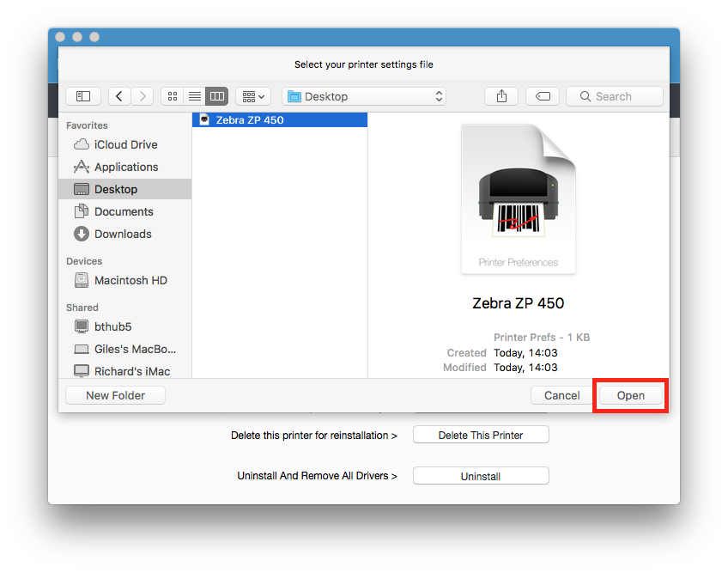Click the Open button

(630, 395)
